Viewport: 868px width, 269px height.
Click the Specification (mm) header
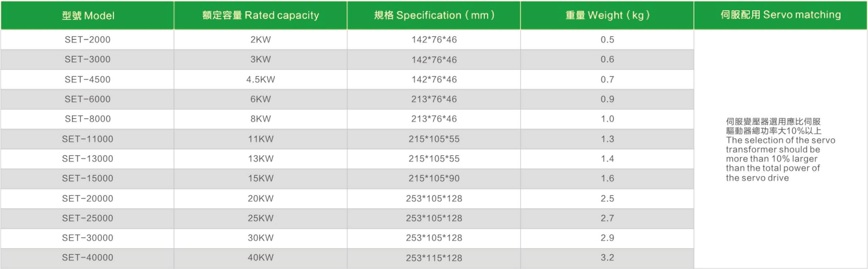[434, 15]
